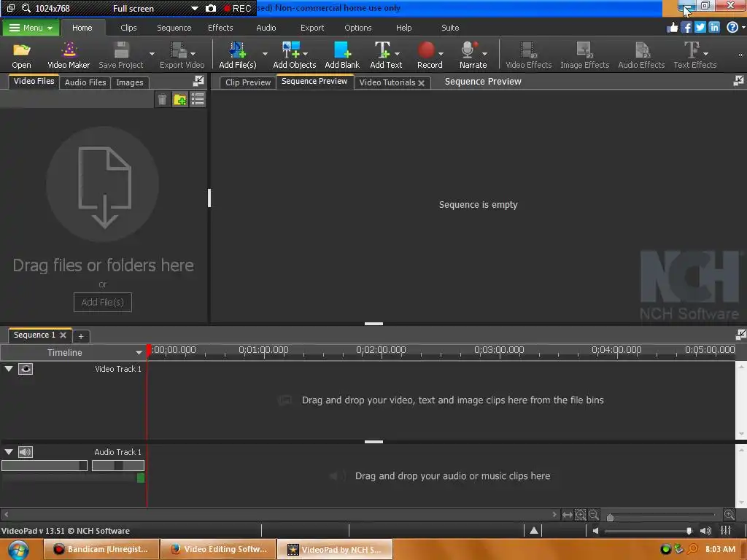Screen dimensions: 747x560
Task: Collapse Audio Track 1
Action: [9, 452]
